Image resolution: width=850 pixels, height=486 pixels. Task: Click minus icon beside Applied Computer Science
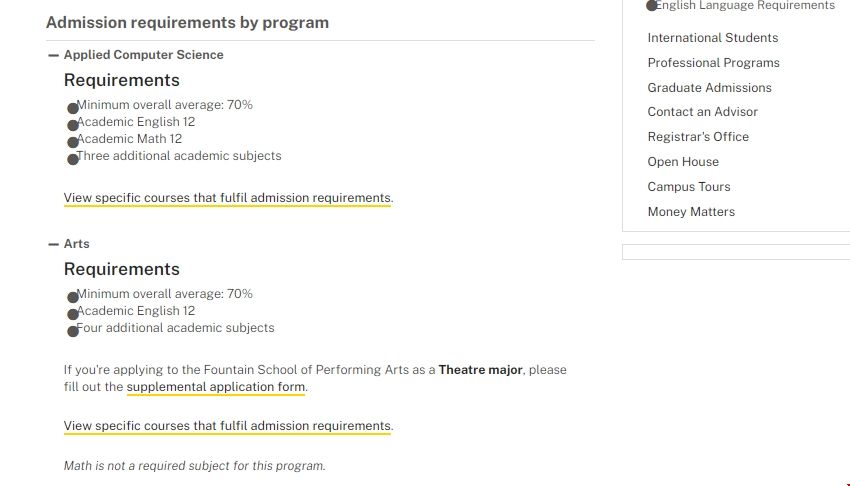[x=54, y=55]
